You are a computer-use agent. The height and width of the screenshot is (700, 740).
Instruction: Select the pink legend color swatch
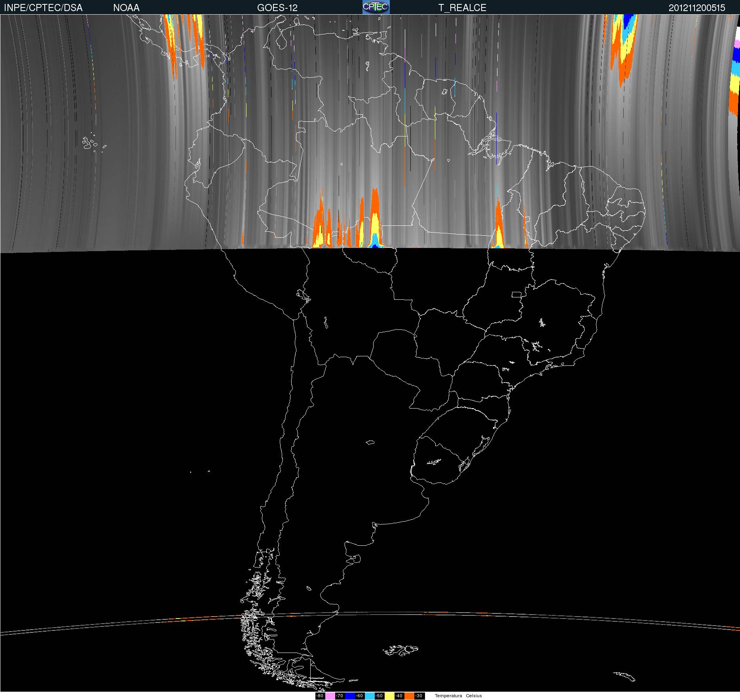coord(330,696)
